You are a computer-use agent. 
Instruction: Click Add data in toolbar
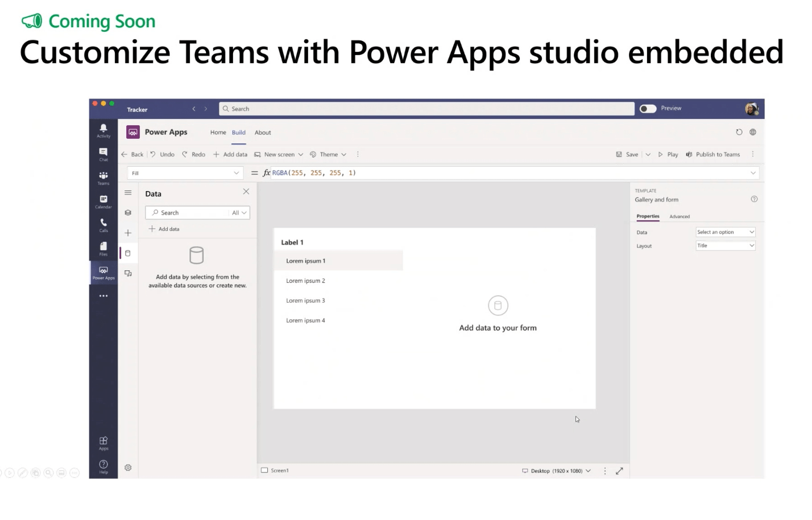[x=230, y=154]
